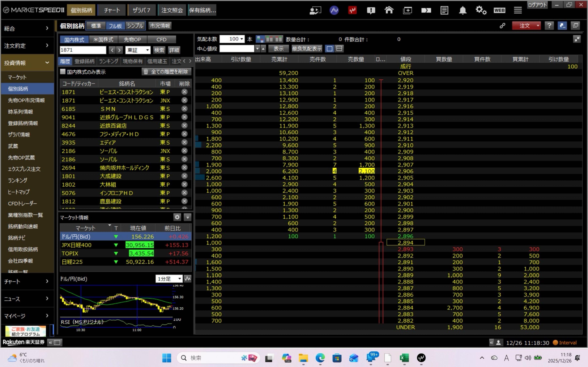Switch to ランキング tab in list panel
Image resolution: width=588 pixels, height=367 pixels.
pos(108,61)
